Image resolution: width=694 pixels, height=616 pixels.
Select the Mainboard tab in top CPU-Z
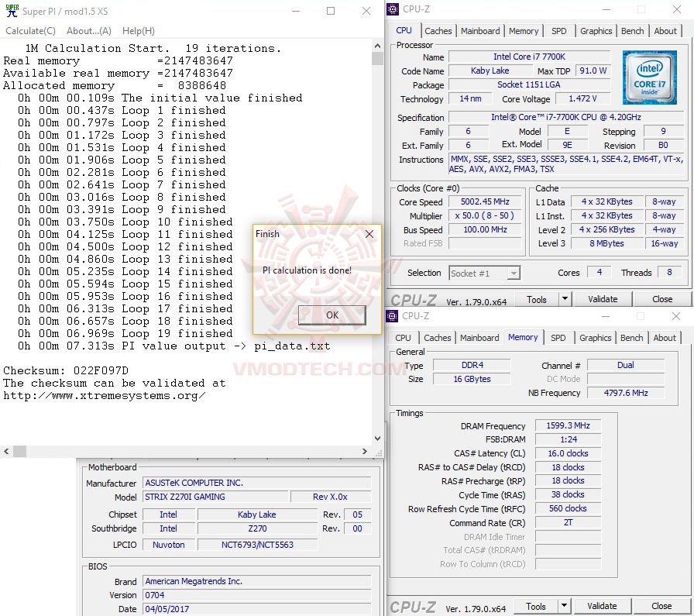coord(480,31)
